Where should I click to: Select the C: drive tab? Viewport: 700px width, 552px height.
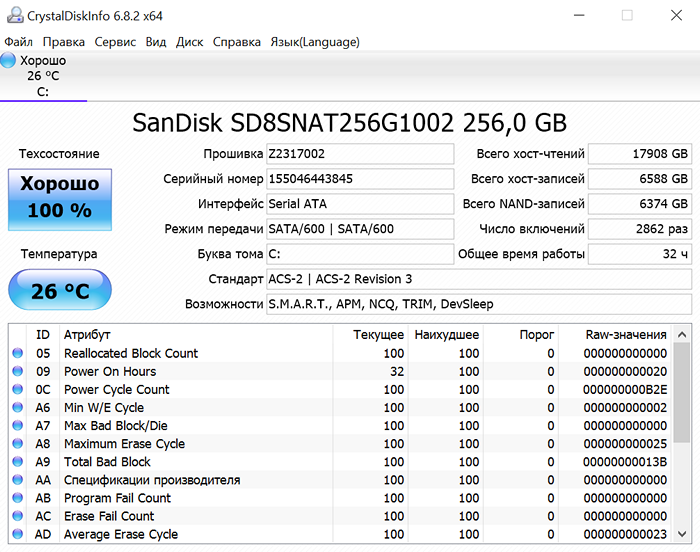[43, 76]
